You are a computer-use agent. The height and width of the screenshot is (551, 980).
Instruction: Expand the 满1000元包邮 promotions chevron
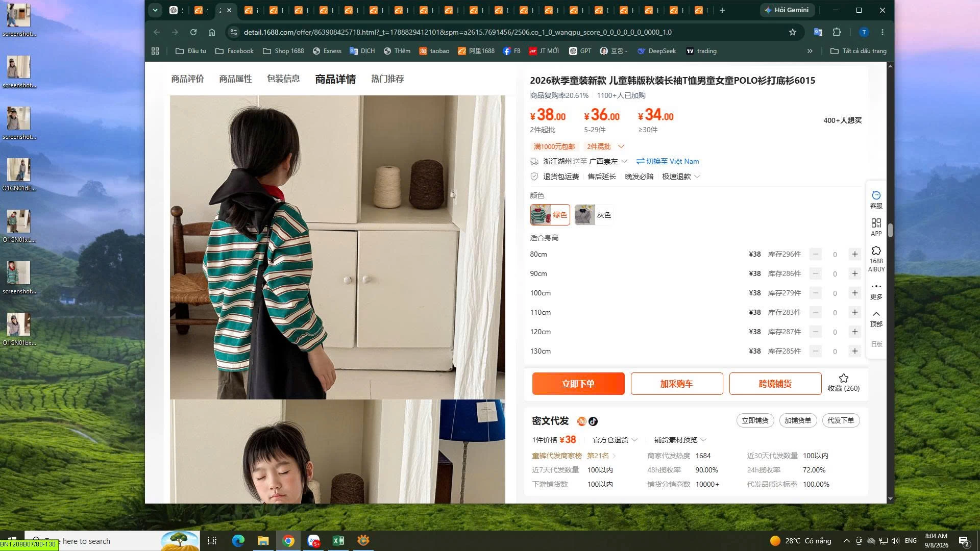pyautogui.click(x=621, y=146)
